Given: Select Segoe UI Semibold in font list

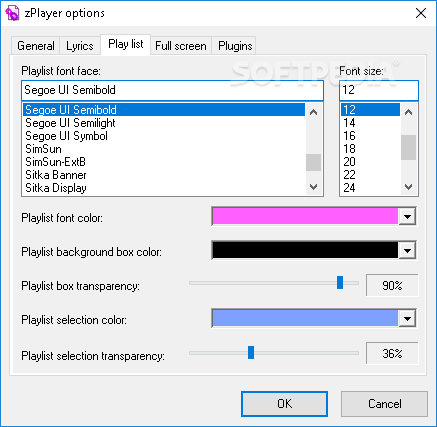Looking at the screenshot, I should [164, 110].
